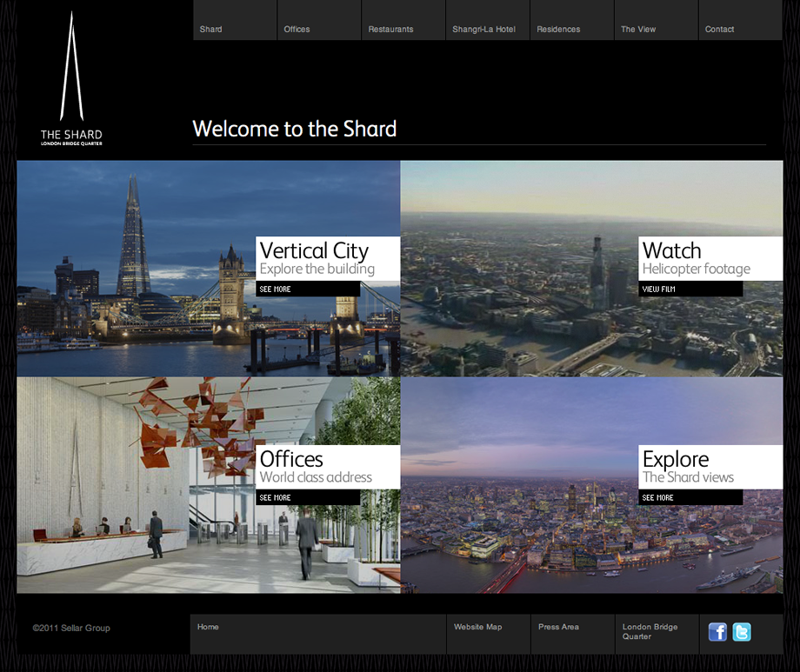The width and height of the screenshot is (800, 672).
Task: Click View Film under Watch
Action: [690, 289]
